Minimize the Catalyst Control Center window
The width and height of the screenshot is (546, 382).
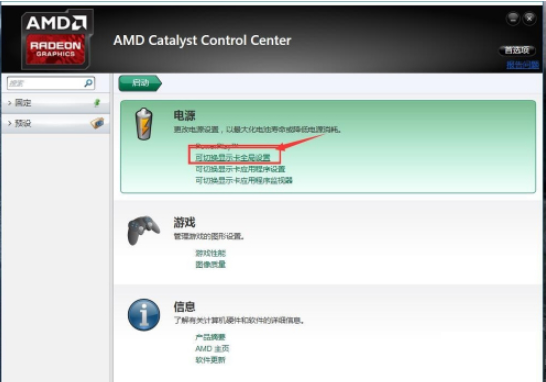(x=513, y=18)
